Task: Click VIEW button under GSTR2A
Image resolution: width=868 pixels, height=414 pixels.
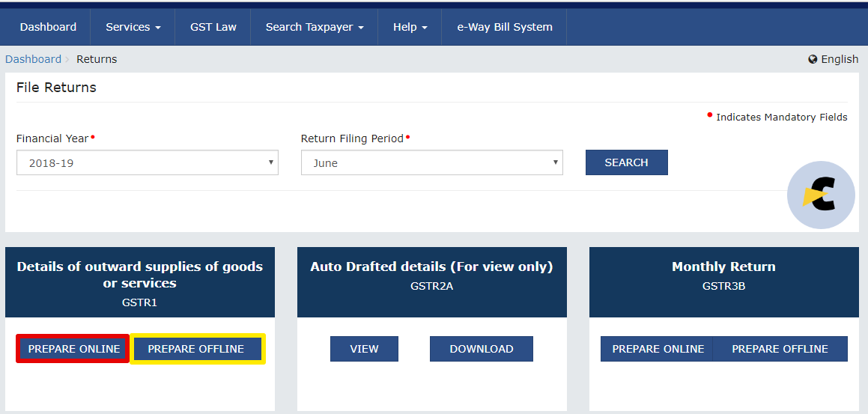Action: [x=364, y=349]
